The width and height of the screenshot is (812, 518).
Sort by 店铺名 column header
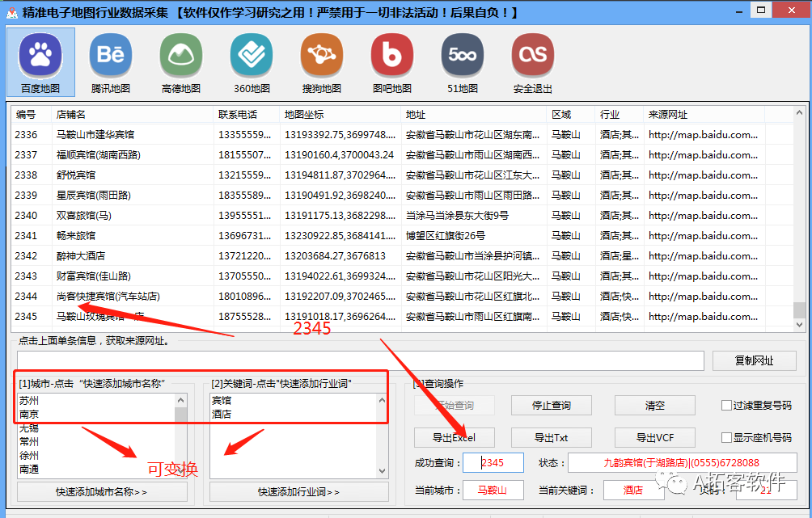tap(133, 115)
